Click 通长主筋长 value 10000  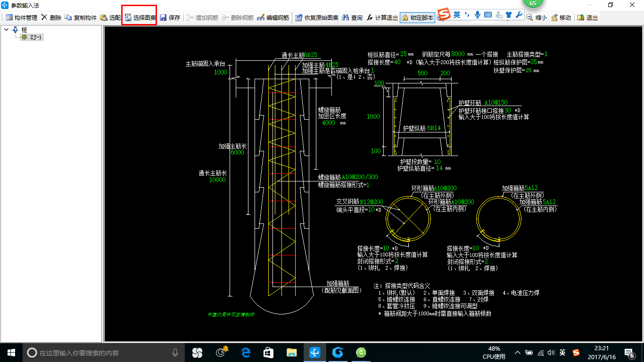(x=217, y=180)
